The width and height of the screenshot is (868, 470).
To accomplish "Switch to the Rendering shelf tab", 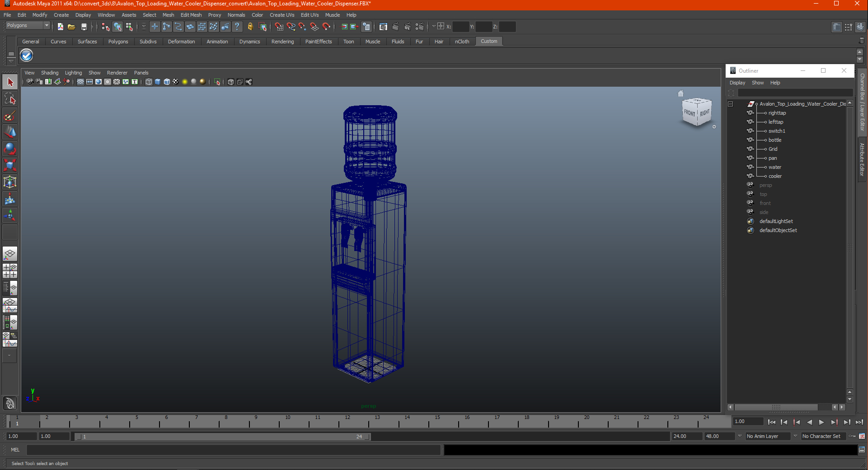I will [x=282, y=42].
